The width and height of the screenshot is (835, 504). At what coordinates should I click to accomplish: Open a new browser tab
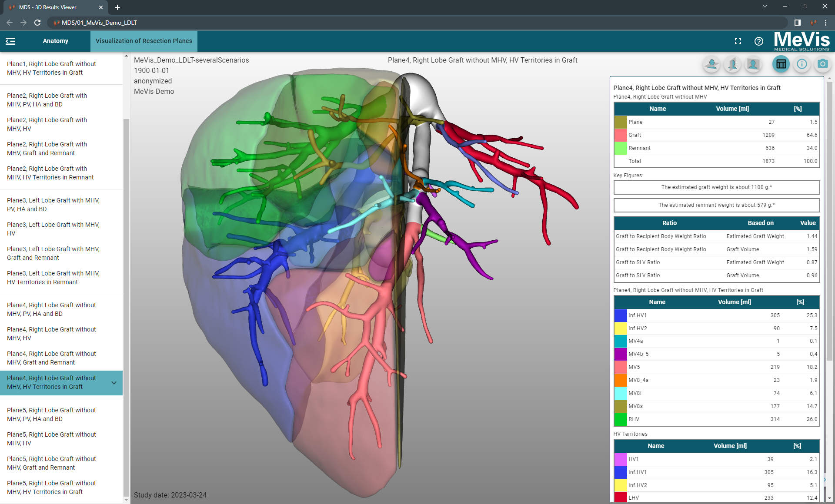click(x=117, y=7)
